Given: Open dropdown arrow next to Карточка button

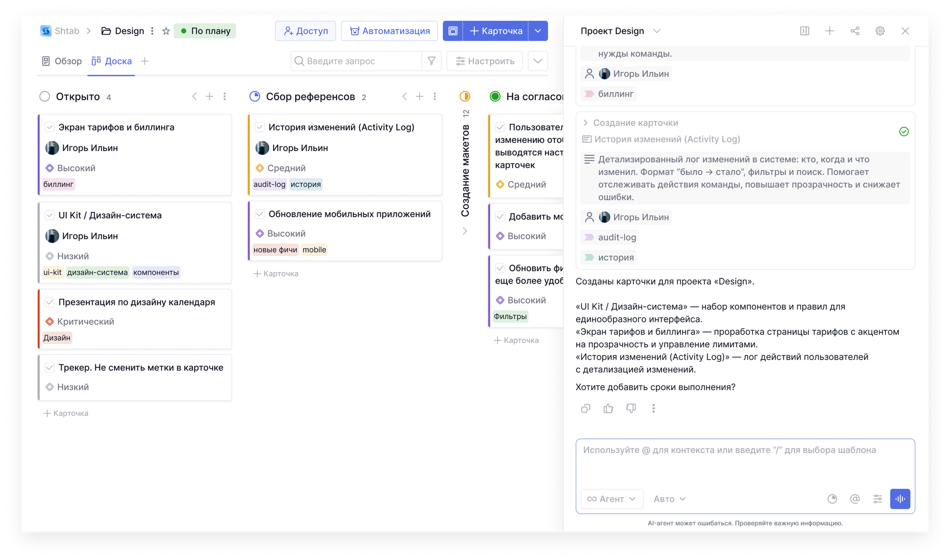Looking at the screenshot, I should [x=538, y=31].
